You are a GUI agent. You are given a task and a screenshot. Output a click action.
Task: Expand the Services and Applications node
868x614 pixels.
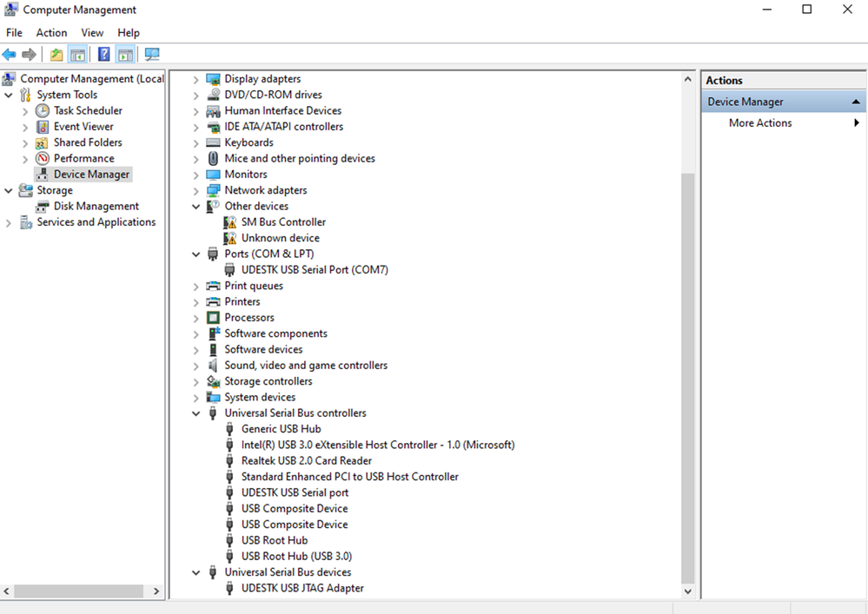(9, 223)
